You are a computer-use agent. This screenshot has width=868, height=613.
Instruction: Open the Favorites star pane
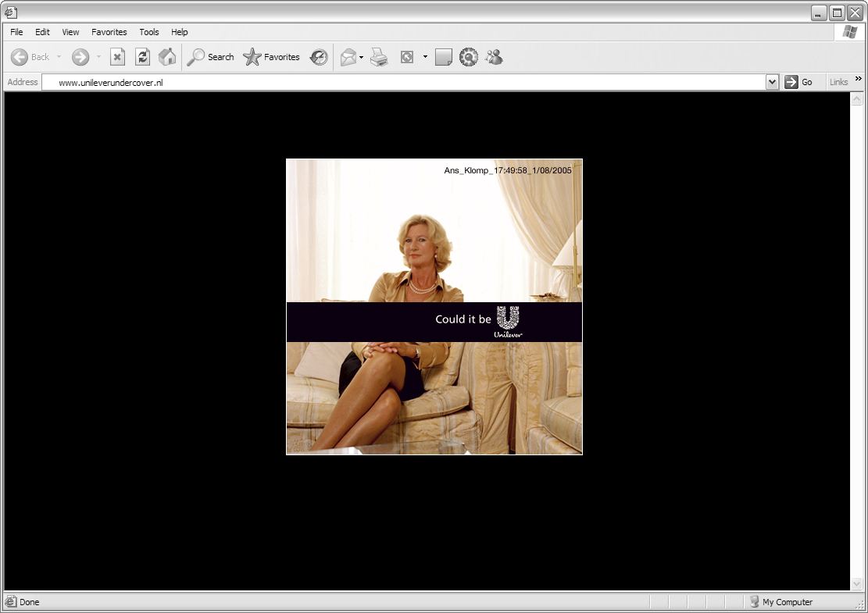[x=271, y=57]
